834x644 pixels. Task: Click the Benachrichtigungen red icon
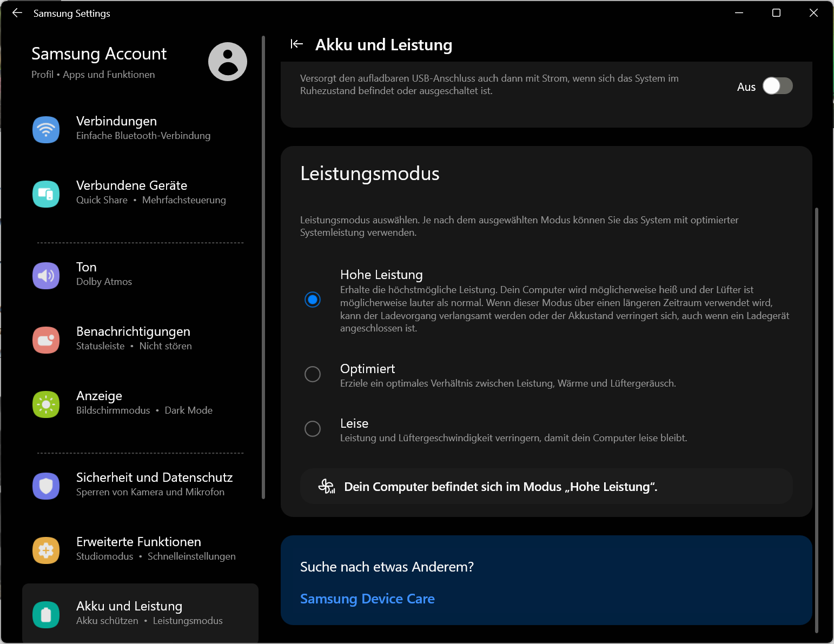coord(46,340)
